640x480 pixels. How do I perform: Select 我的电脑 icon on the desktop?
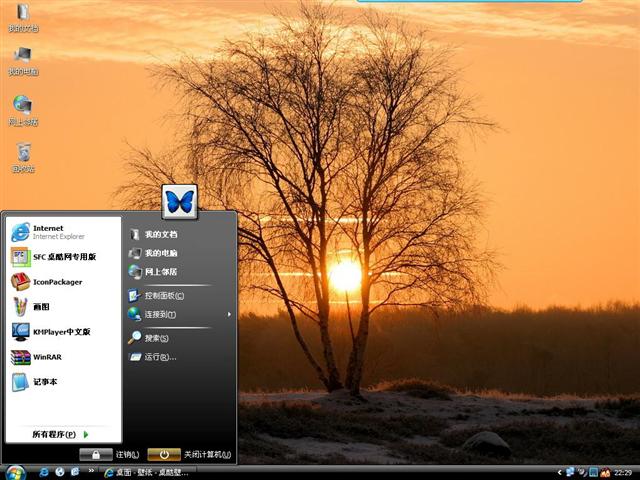coord(23,61)
